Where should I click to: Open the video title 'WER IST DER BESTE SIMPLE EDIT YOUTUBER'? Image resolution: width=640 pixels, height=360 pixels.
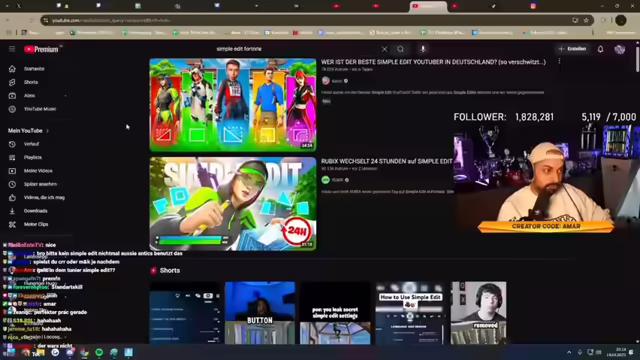click(433, 62)
